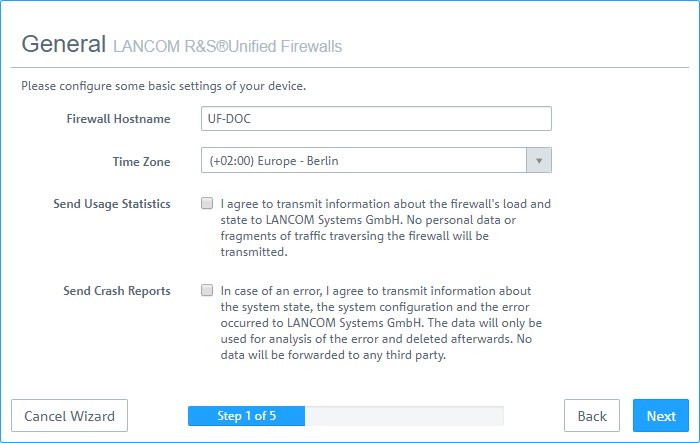Click the General wizard heading
Screen dimensions: 700x443
pyautogui.click(x=63, y=44)
